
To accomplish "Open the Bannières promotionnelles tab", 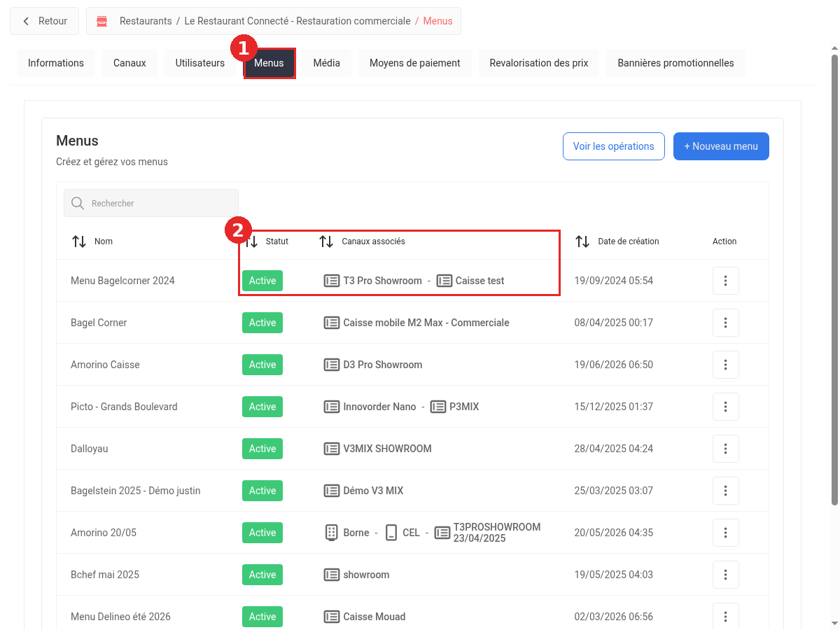I will [x=675, y=63].
